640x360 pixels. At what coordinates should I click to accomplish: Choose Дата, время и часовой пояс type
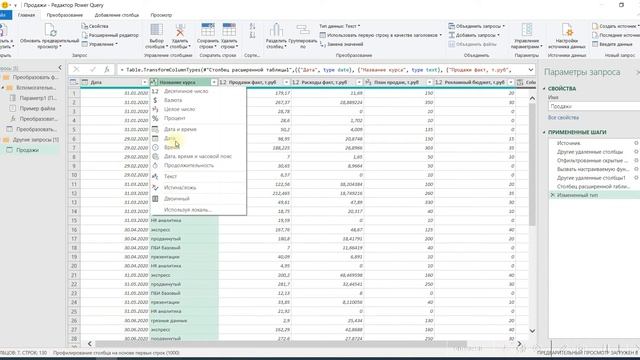coord(198,156)
